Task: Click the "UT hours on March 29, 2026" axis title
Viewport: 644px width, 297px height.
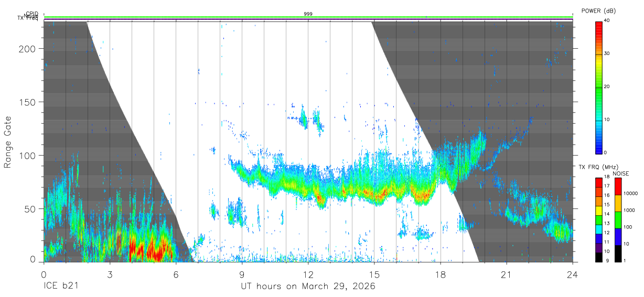Action: coord(308,287)
